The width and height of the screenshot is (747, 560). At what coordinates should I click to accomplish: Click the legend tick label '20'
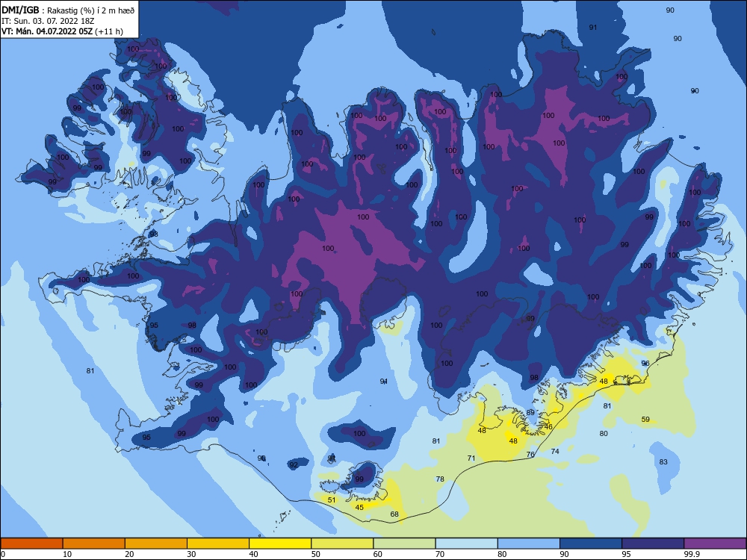click(129, 554)
